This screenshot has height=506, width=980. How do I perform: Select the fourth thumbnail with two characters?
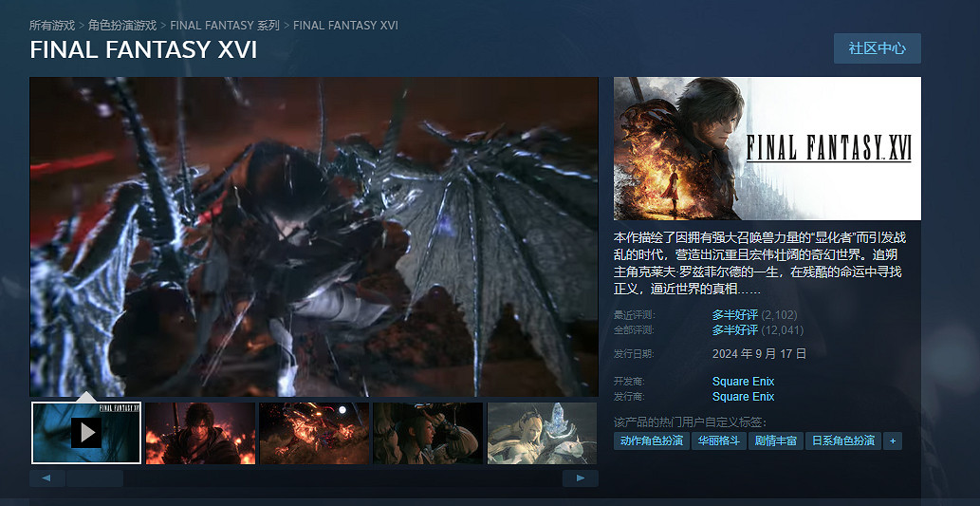click(x=428, y=433)
